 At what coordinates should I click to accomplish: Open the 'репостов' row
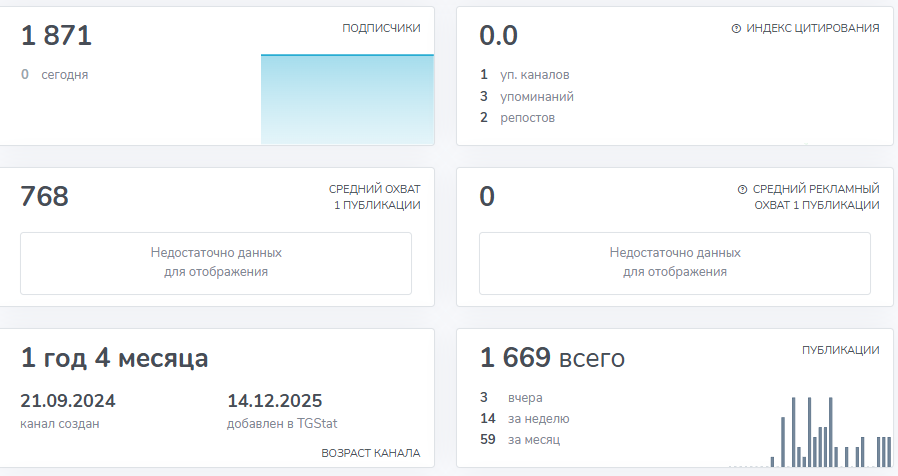[x=517, y=117]
